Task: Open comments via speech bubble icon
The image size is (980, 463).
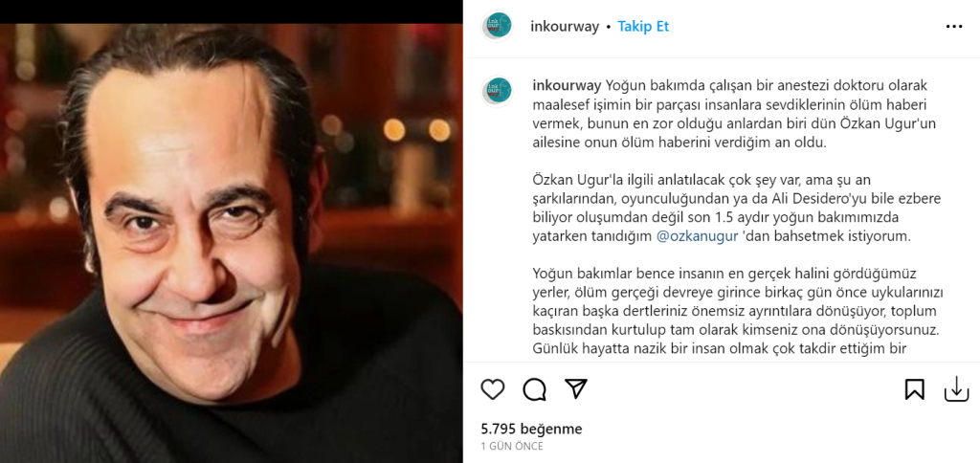Action: [x=534, y=389]
